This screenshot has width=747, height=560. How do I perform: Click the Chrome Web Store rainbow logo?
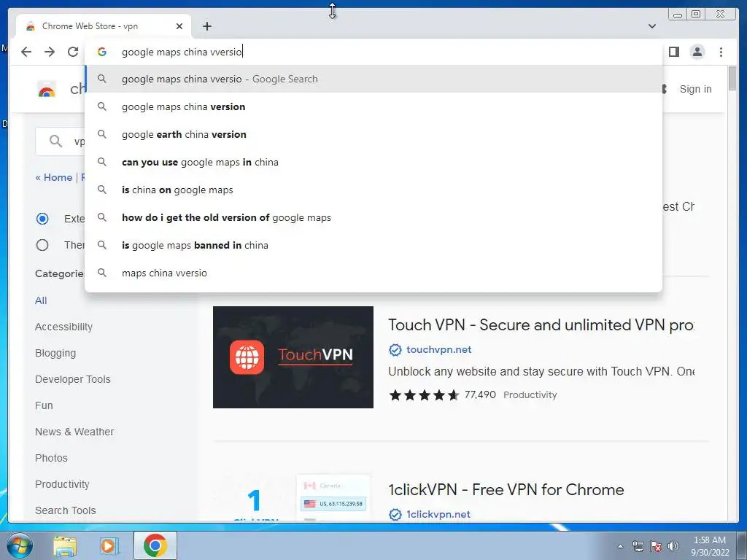tap(47, 89)
